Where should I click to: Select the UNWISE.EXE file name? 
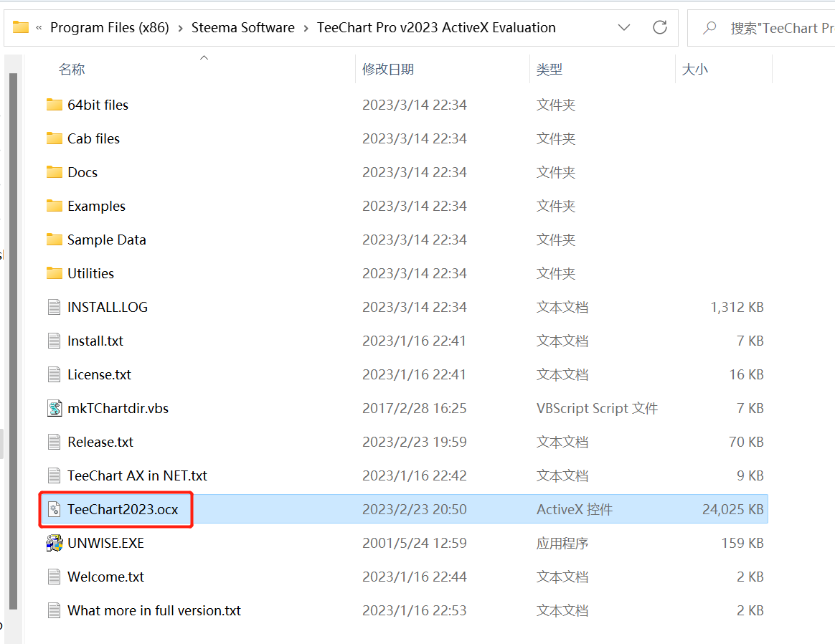(106, 543)
